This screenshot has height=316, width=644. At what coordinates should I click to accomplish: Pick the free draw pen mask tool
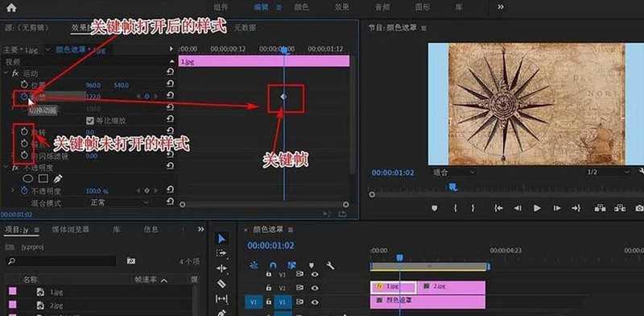tap(58, 179)
